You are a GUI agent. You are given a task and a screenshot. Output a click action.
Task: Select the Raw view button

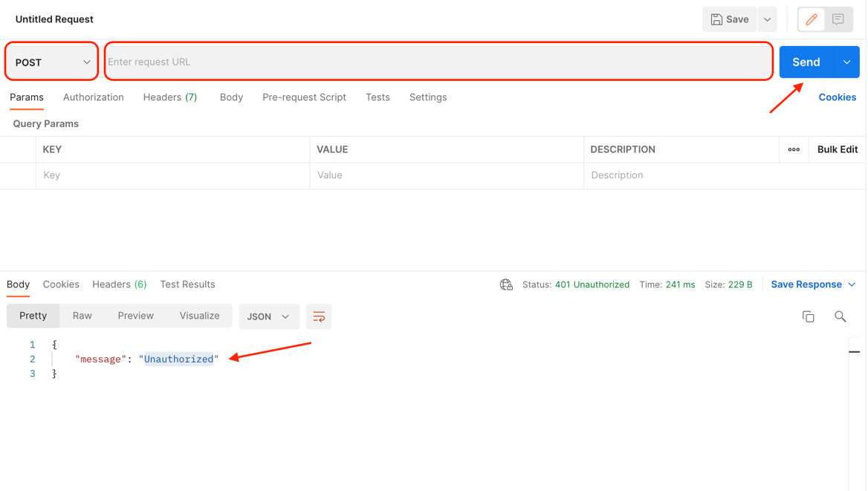pyautogui.click(x=82, y=316)
